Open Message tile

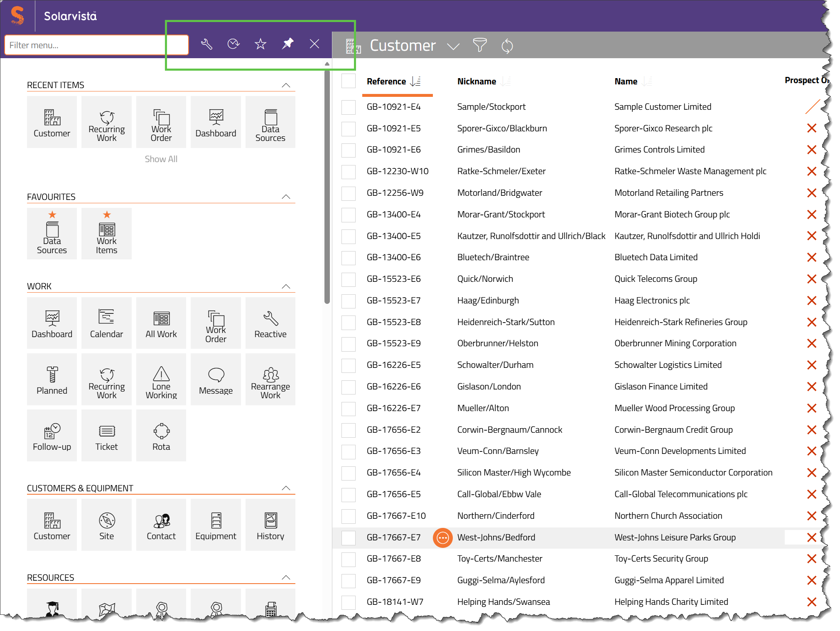(x=216, y=380)
